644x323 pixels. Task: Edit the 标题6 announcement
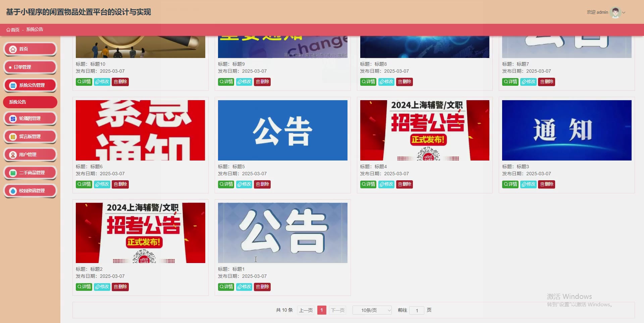102,184
